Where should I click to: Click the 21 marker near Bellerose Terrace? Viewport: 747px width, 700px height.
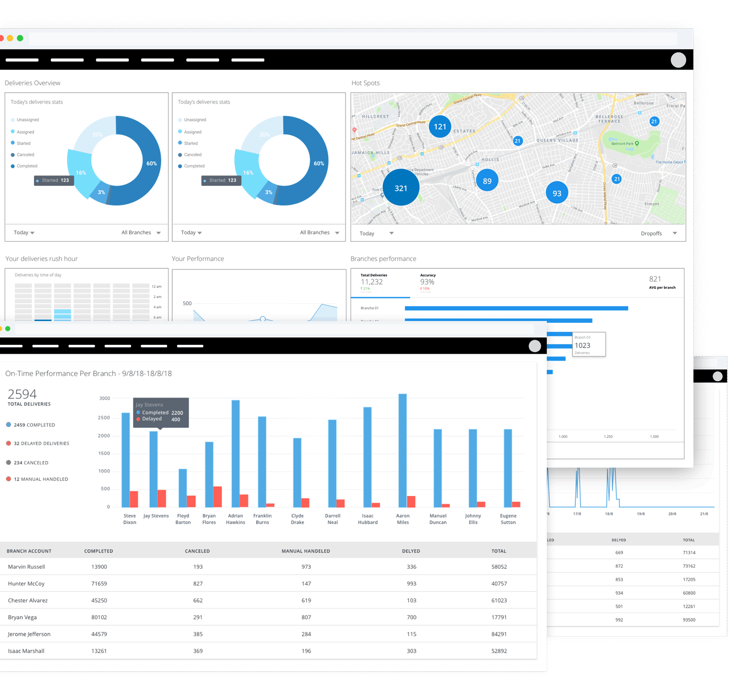pos(654,121)
